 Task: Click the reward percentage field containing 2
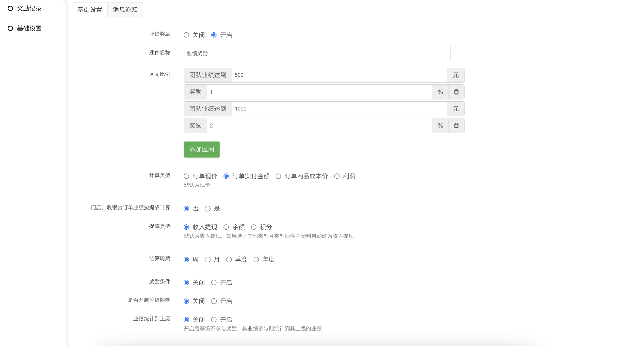click(x=319, y=126)
